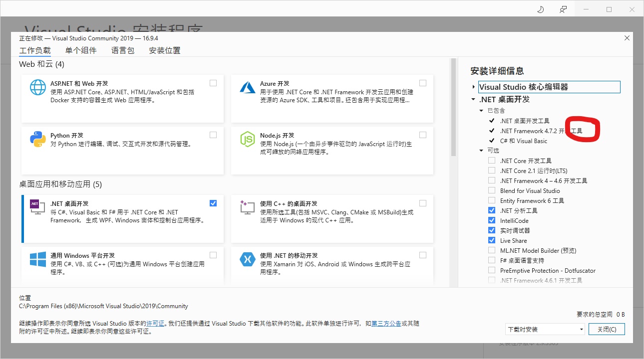Click the 安装详细信息 heading
644x359 pixels.
497,71
